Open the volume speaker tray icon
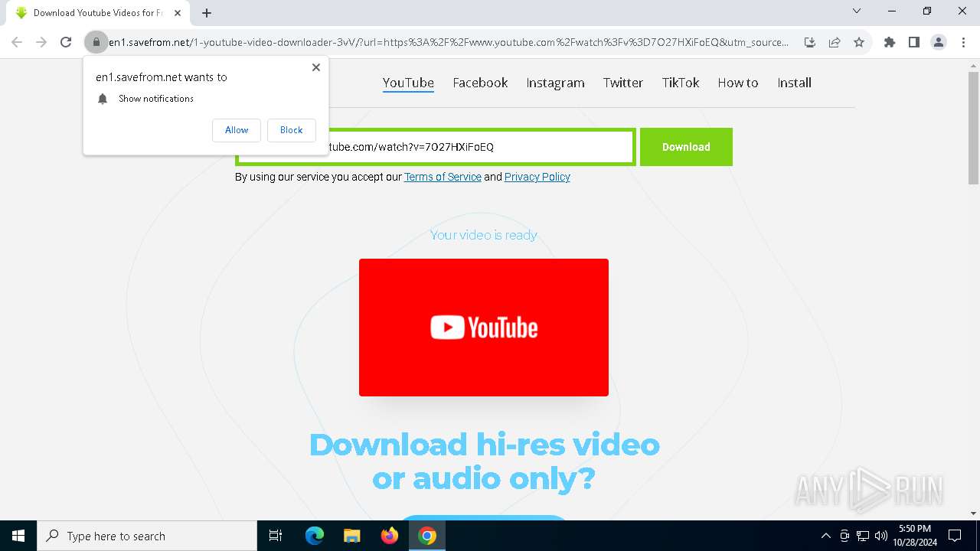 pos(881,536)
